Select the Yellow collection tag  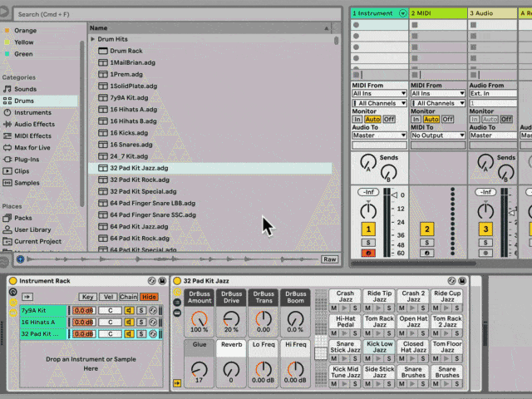(x=23, y=42)
